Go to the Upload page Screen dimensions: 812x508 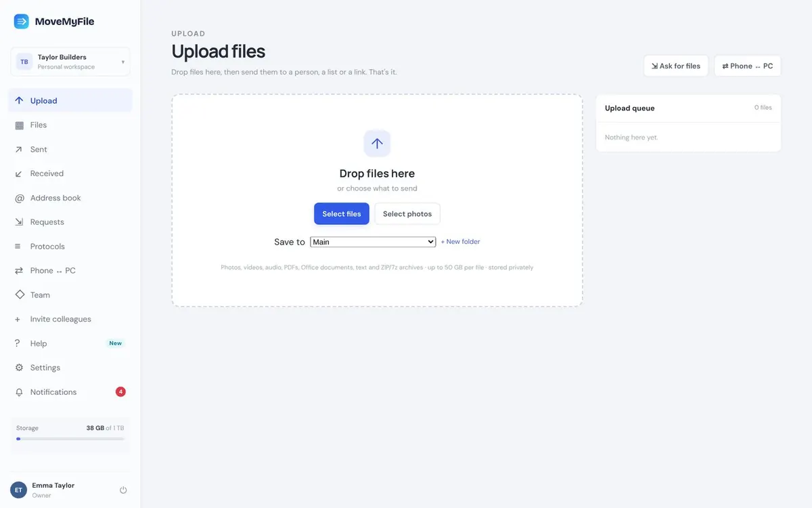70,101
